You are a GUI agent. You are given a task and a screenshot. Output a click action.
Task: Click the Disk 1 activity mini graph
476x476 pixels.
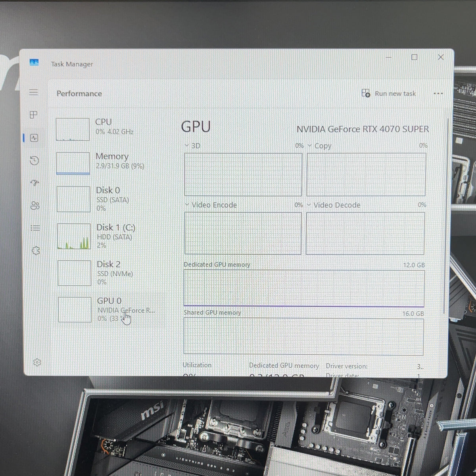point(74,236)
